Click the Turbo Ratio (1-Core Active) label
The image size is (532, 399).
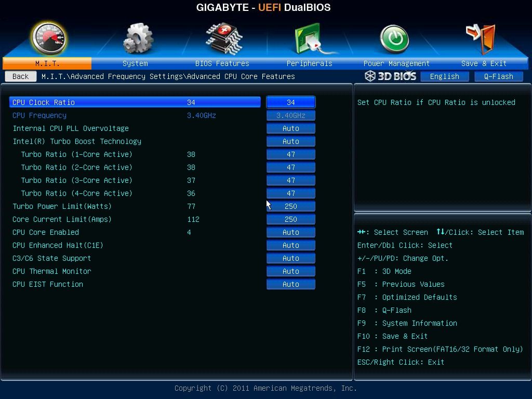77,154
